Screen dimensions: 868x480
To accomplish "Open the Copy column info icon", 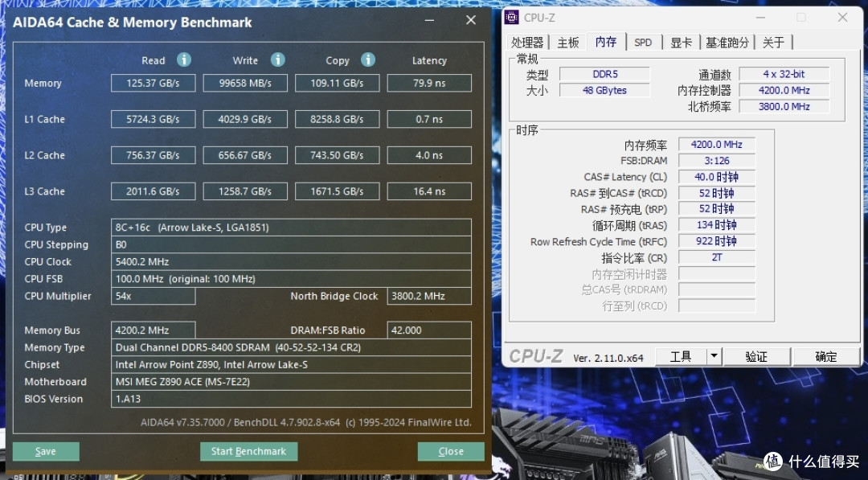I will [x=368, y=59].
